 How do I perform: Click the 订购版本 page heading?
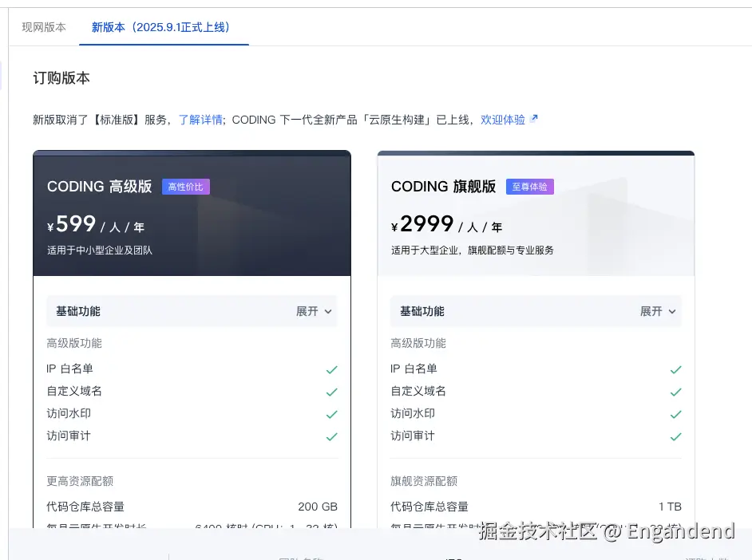[x=61, y=78]
